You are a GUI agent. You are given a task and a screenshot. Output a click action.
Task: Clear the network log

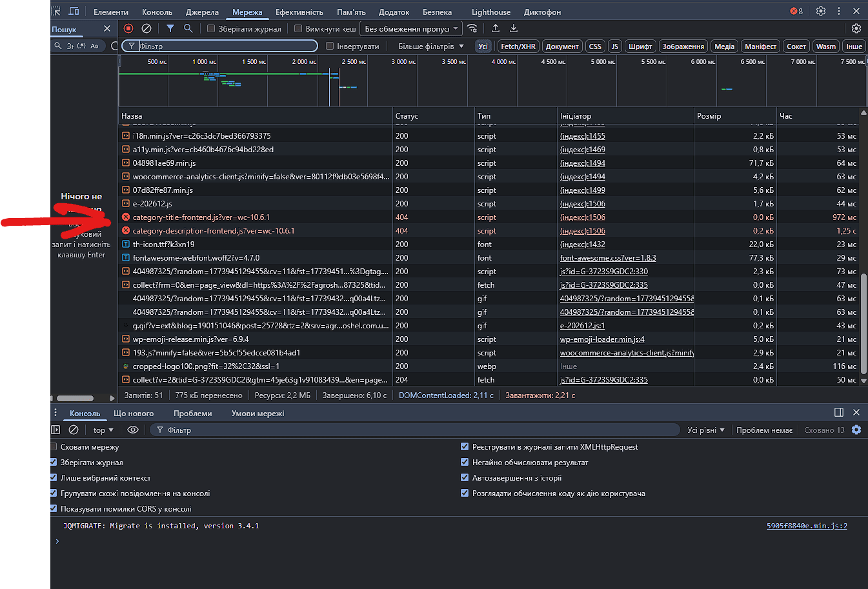click(145, 28)
